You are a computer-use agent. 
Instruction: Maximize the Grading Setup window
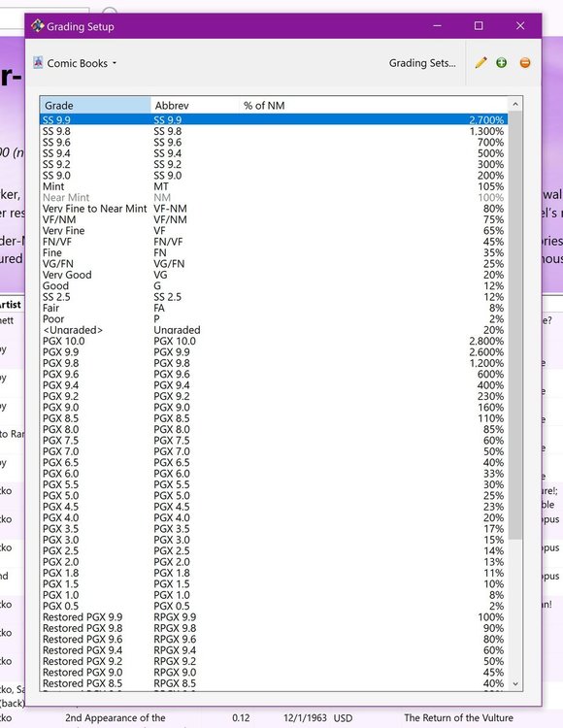[479, 26]
